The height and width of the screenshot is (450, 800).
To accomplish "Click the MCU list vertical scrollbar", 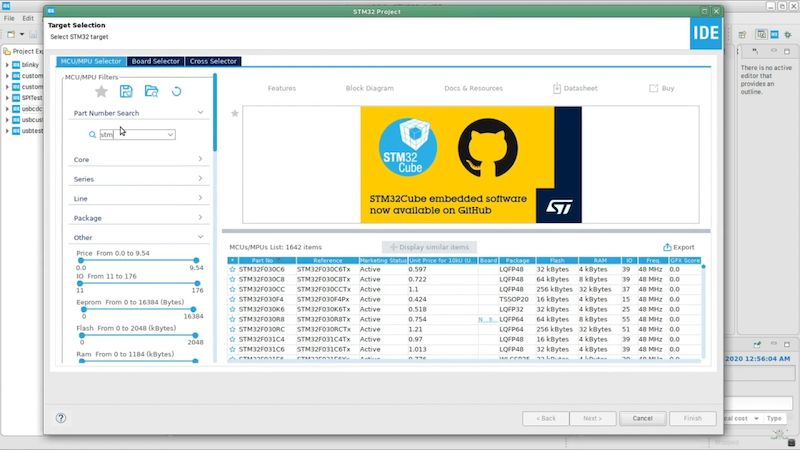I will (704, 311).
